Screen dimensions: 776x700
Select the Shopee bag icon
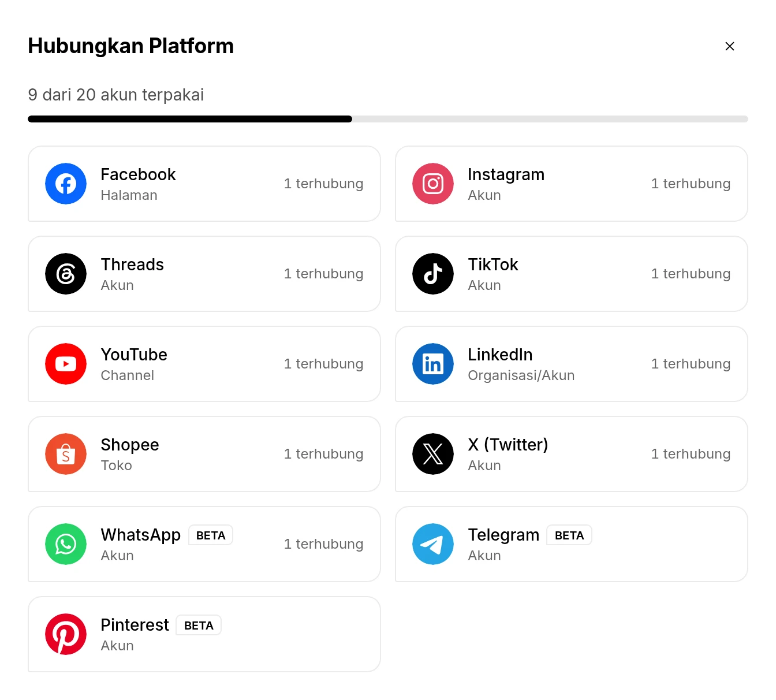(x=66, y=454)
